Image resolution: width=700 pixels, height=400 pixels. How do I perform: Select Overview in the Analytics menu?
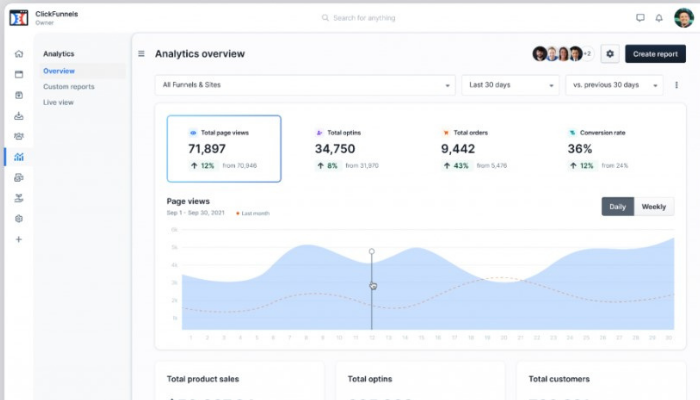[x=59, y=71]
